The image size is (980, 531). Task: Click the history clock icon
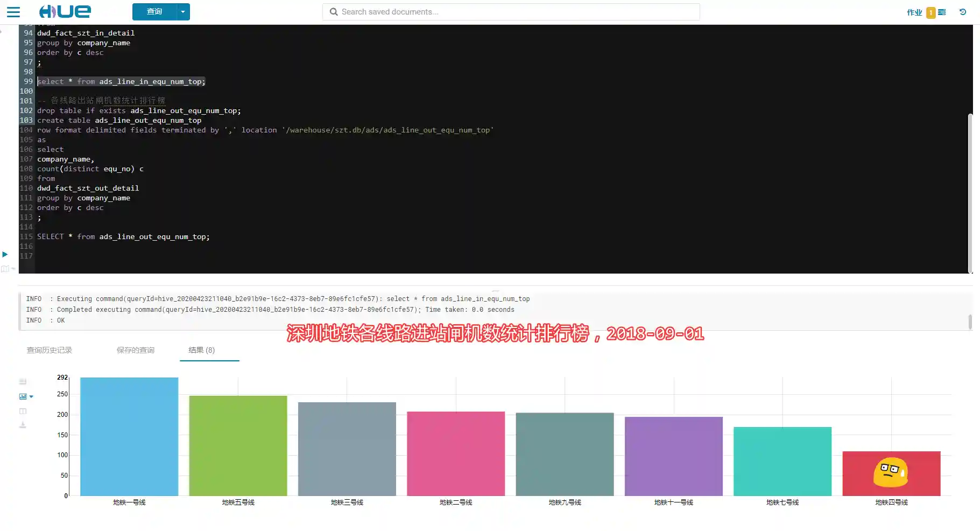point(963,12)
